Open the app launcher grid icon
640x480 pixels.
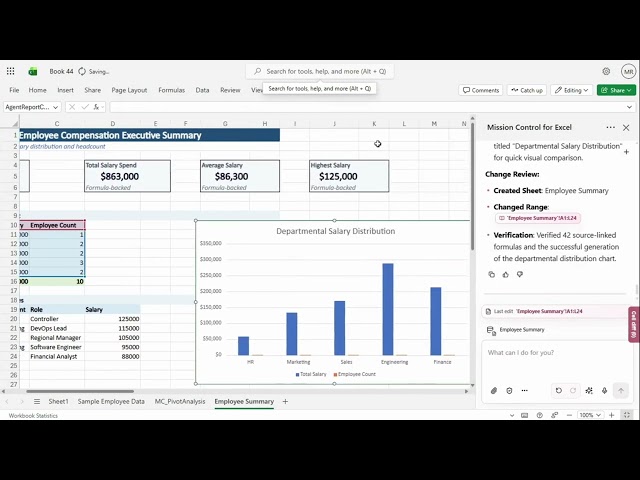pyautogui.click(x=11, y=71)
